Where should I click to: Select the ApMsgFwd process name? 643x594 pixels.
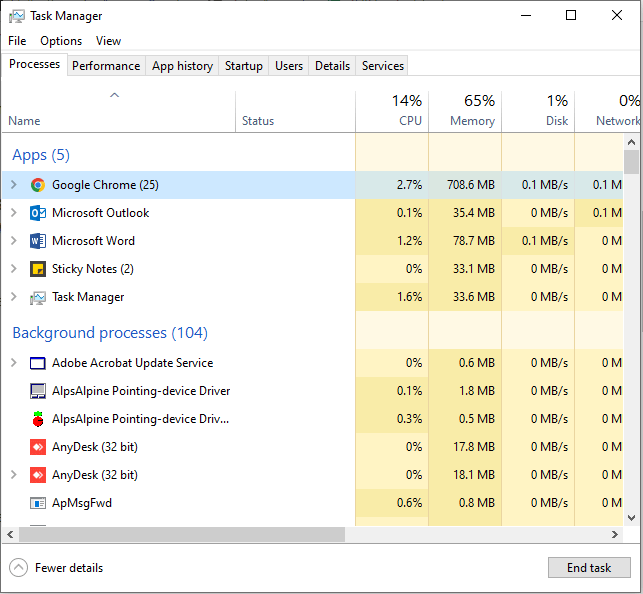pos(82,503)
